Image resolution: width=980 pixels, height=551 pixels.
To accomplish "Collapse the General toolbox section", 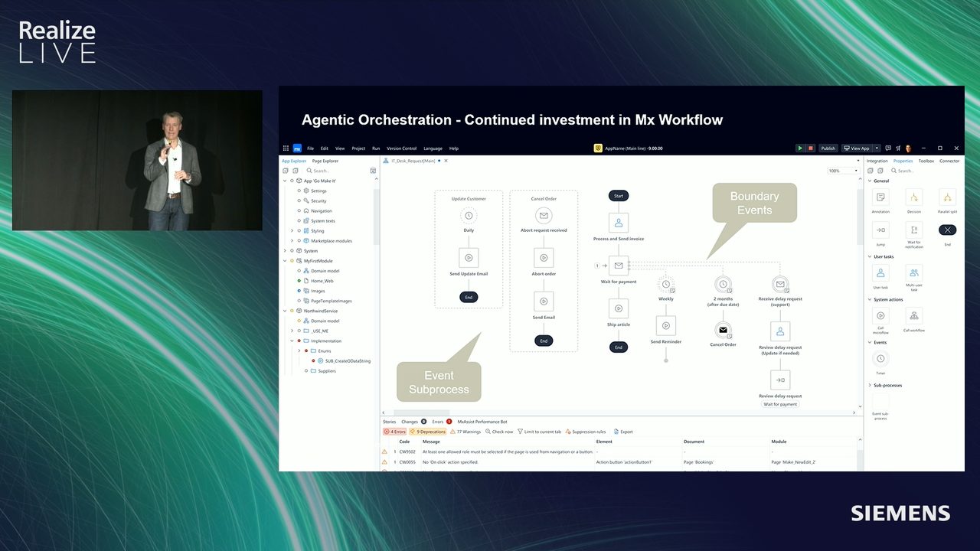I will click(870, 181).
